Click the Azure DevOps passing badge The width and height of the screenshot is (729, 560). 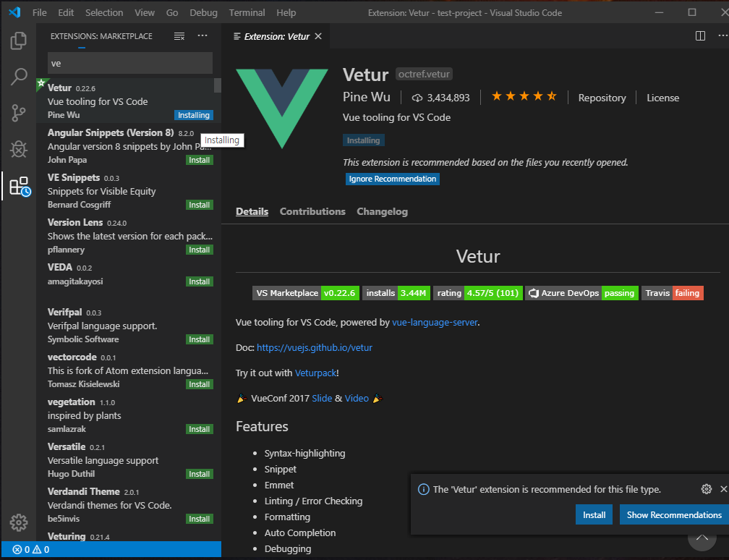tap(581, 293)
